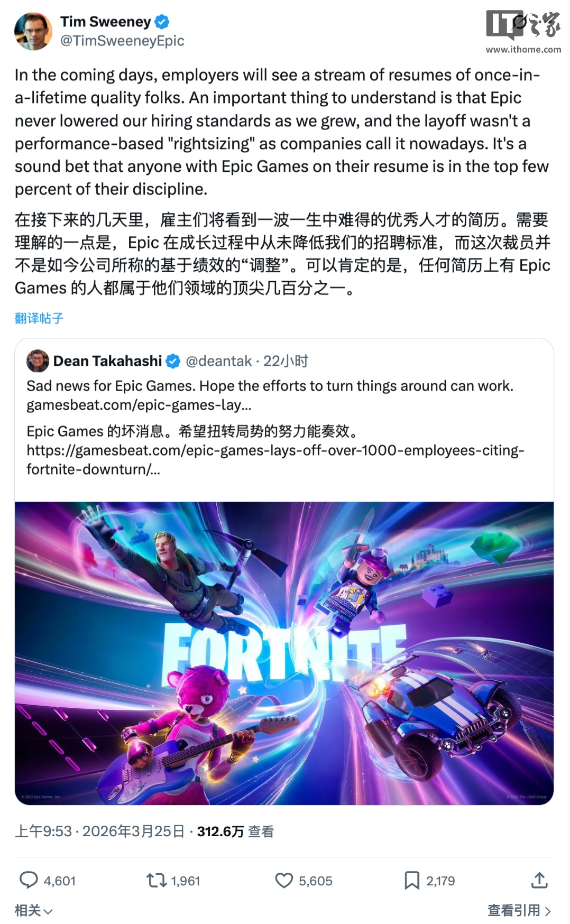The width and height of the screenshot is (570, 924).
Task: Open the @deantak handle
Action: 218,361
